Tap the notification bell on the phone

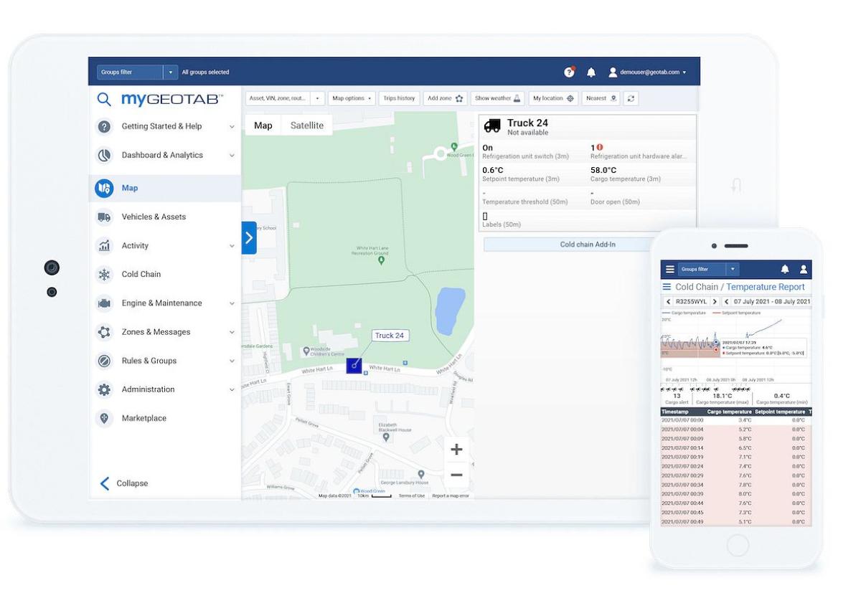(785, 269)
